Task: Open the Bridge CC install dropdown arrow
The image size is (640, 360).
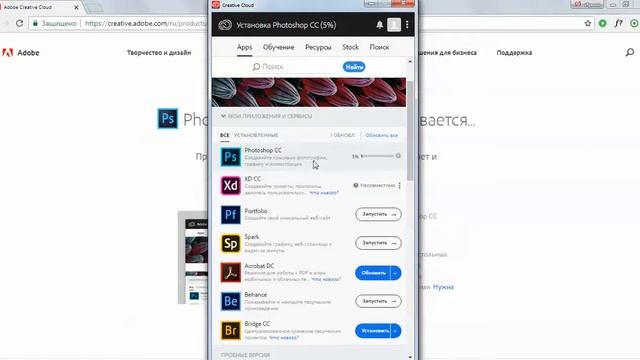Action: (396, 331)
